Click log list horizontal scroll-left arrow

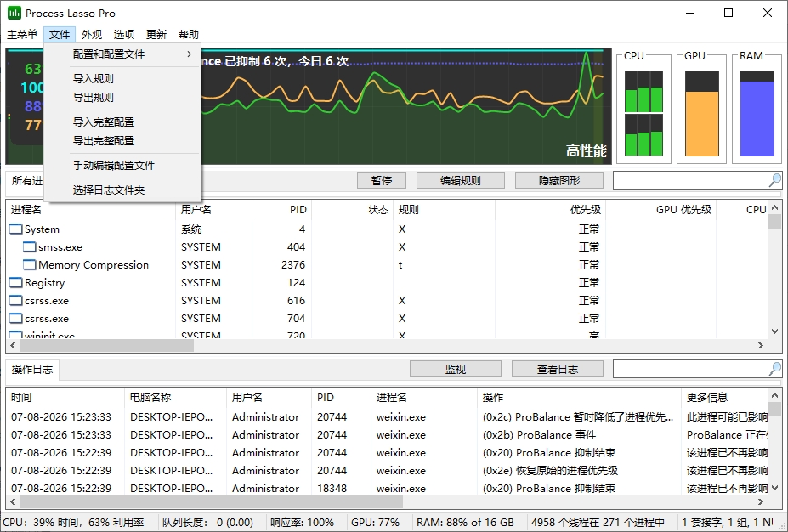[13, 501]
